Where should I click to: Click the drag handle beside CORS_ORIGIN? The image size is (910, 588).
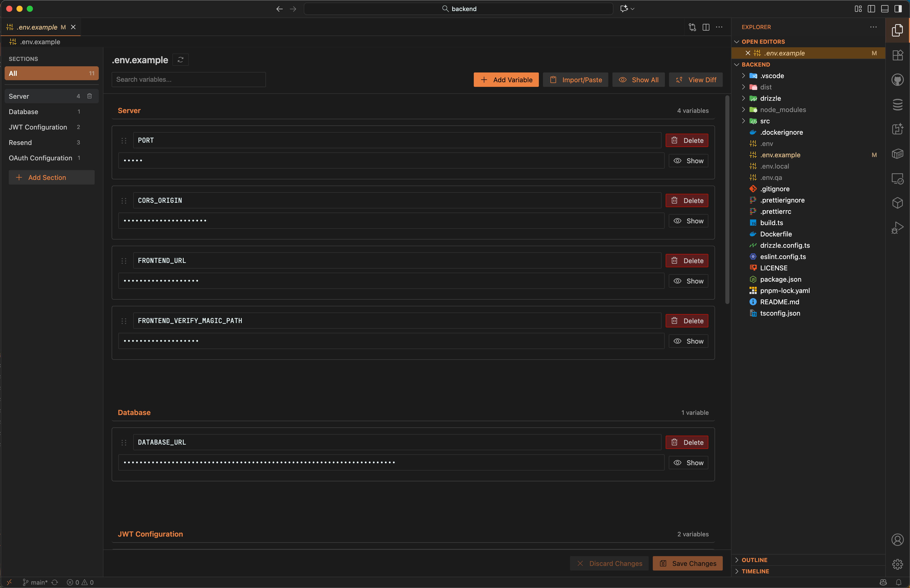pos(124,200)
